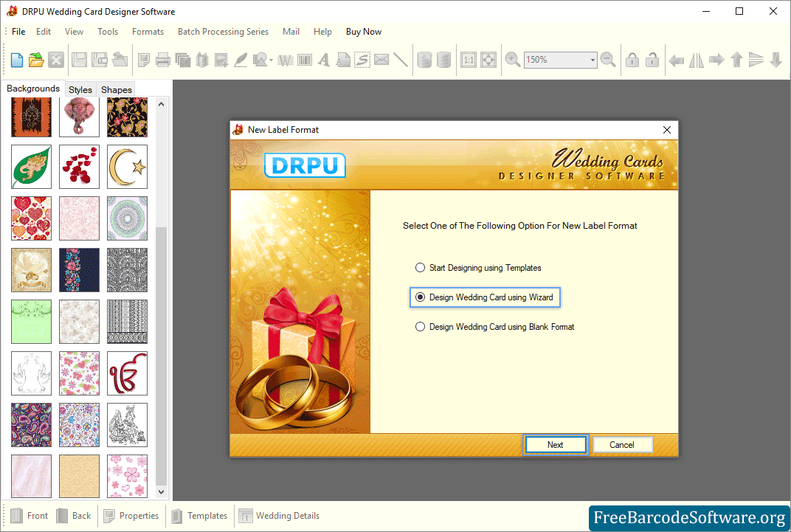This screenshot has width=791, height=532.
Task: Click the Front button at bottom
Action: coord(30,516)
